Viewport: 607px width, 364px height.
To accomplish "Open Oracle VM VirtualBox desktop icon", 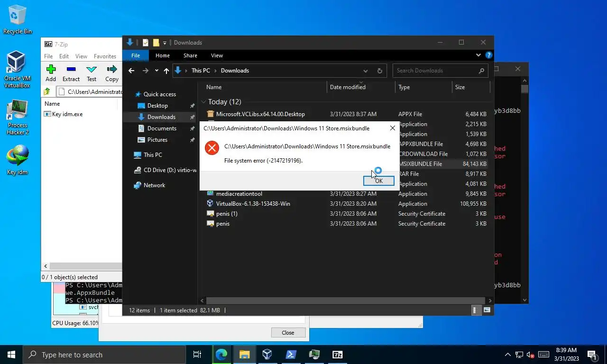I will pyautogui.click(x=17, y=70).
